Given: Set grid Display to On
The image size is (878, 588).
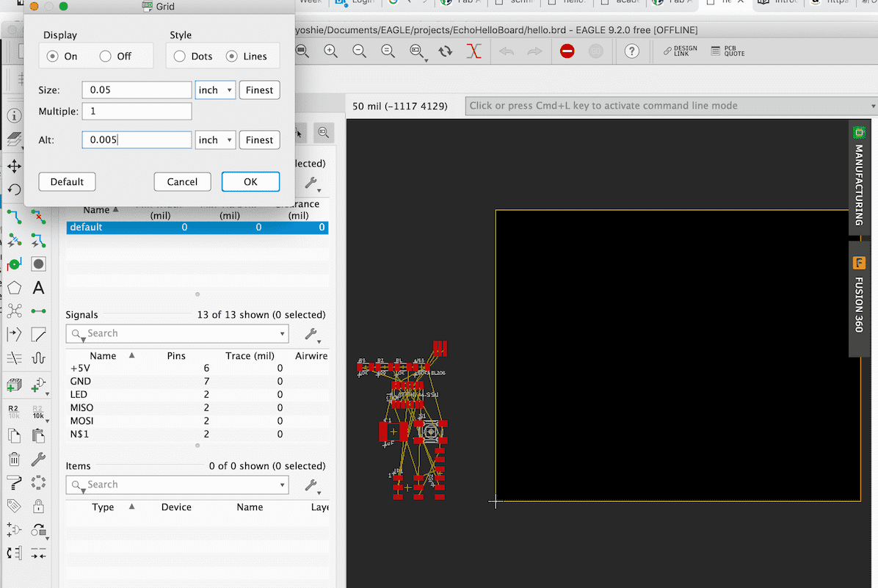Looking at the screenshot, I should pyautogui.click(x=53, y=56).
